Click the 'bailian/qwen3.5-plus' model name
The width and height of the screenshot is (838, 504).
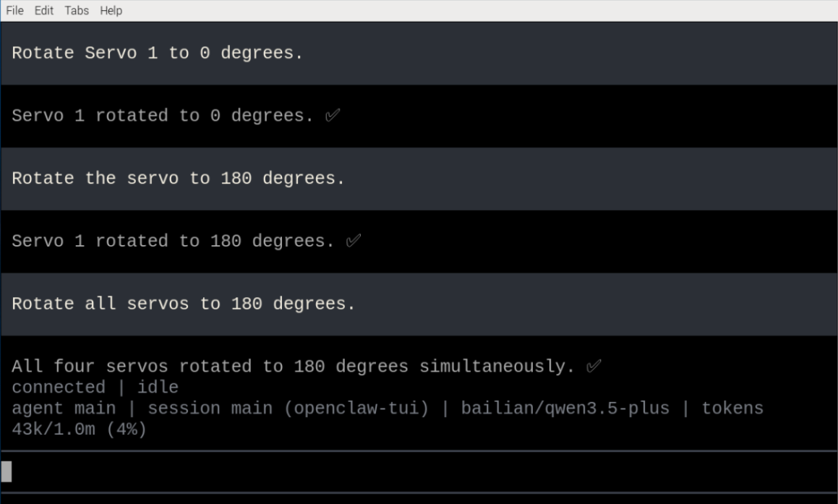(x=565, y=409)
